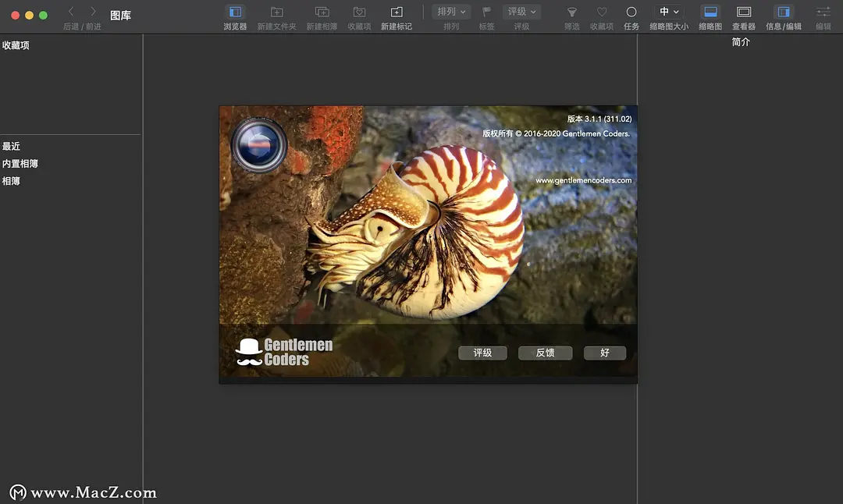Image resolution: width=843 pixels, height=504 pixels.
Task: Click the Rate (评级) button in About dialog
Action: [482, 353]
